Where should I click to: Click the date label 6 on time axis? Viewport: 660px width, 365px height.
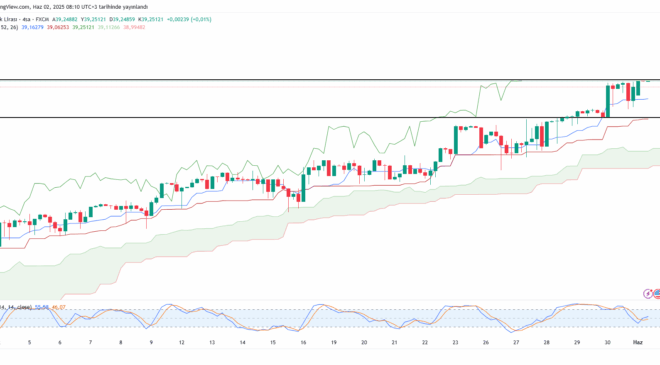tap(60, 343)
